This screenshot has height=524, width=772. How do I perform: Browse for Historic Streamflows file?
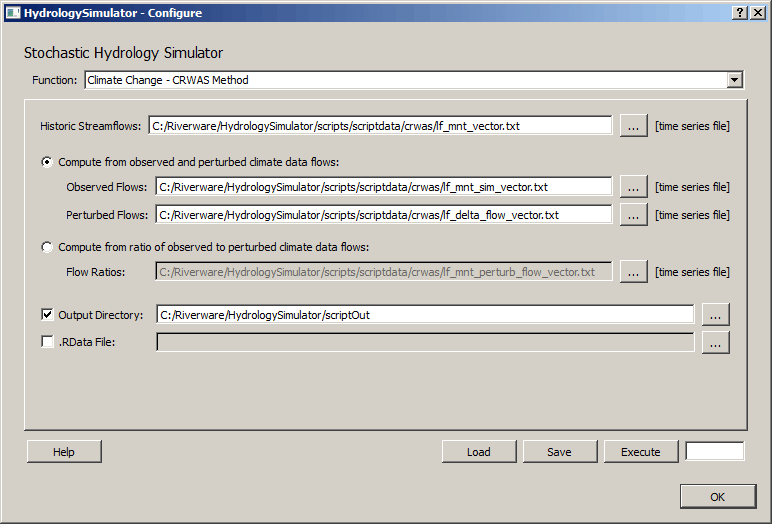[x=634, y=126]
